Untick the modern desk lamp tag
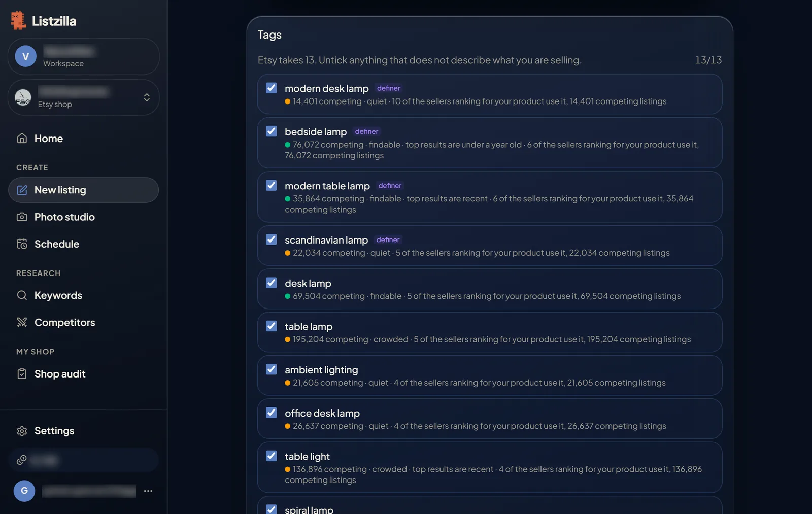812x514 pixels. pos(272,88)
